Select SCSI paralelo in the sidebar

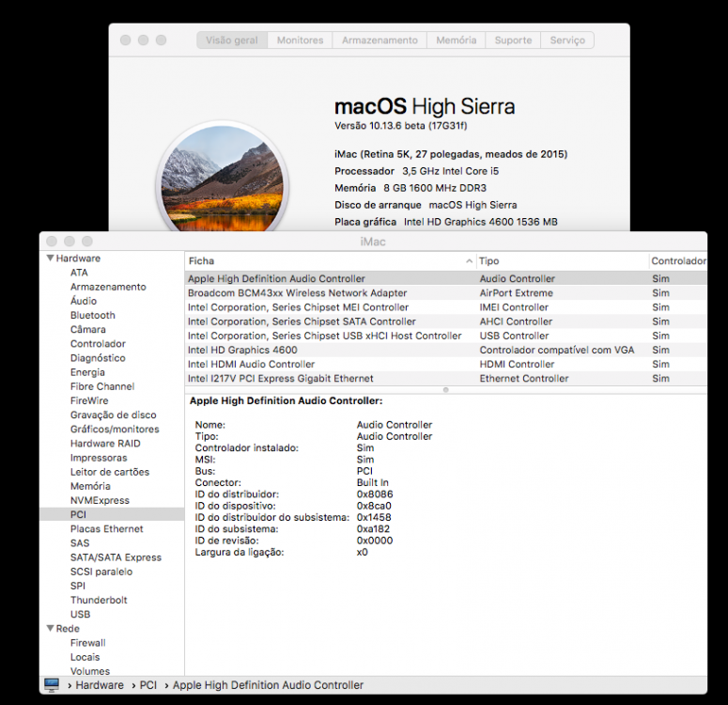click(x=101, y=572)
